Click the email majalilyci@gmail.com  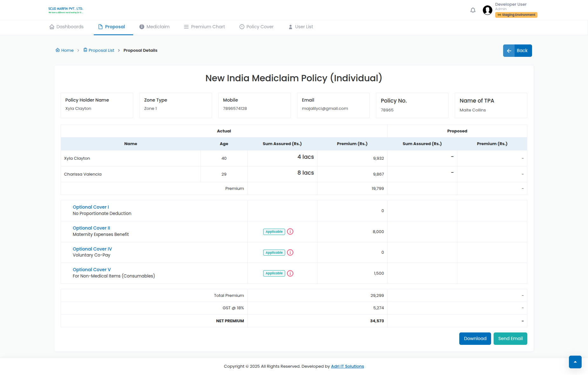pyautogui.click(x=325, y=108)
